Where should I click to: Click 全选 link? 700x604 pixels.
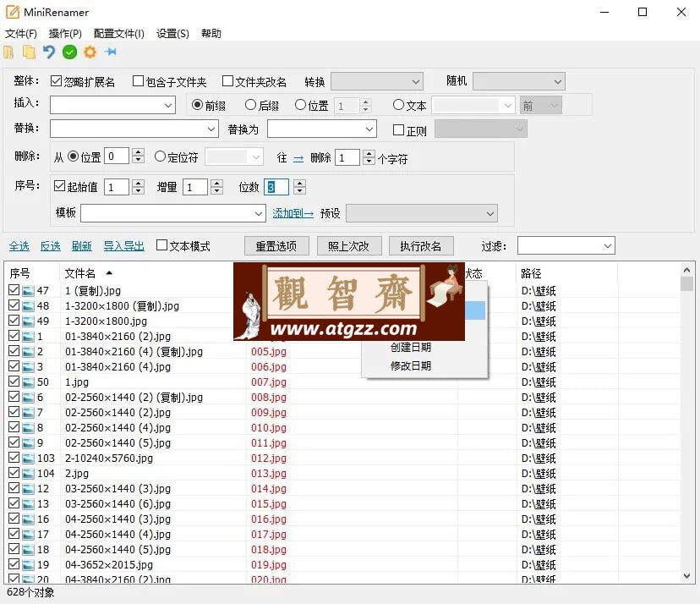coord(19,246)
